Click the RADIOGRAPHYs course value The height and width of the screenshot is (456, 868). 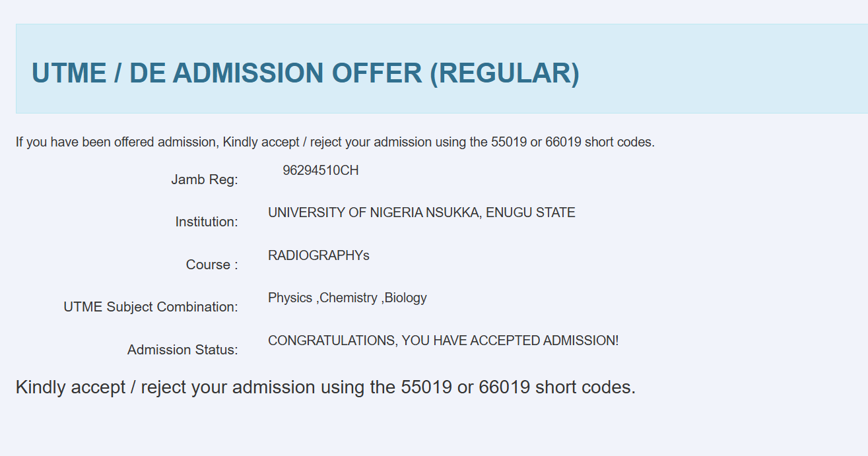(x=318, y=255)
